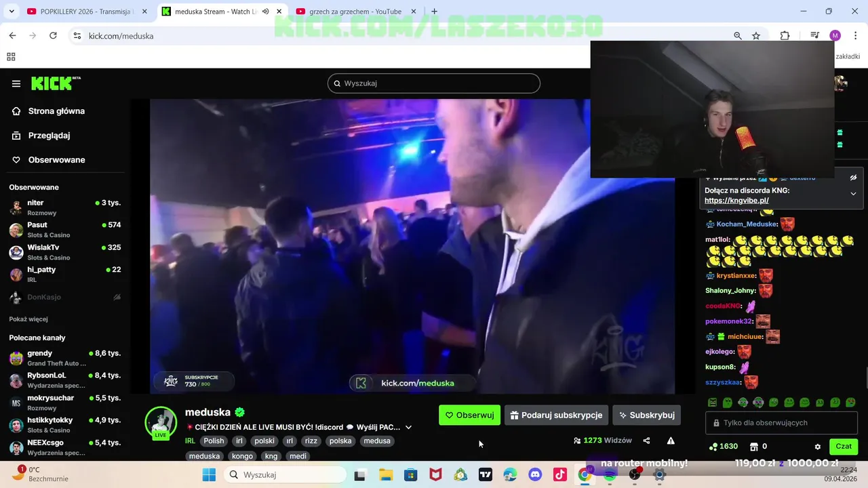
Task: Click the IRL category link
Action: 190,441
